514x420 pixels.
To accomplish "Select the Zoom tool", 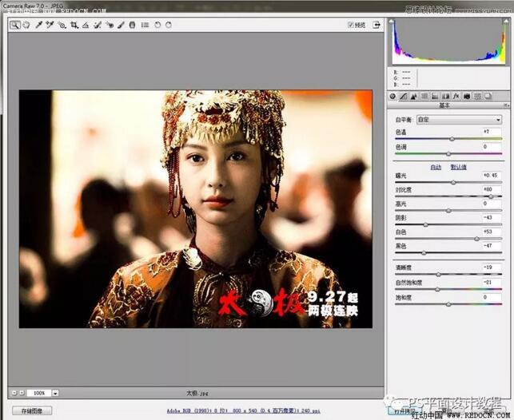I will (14, 25).
